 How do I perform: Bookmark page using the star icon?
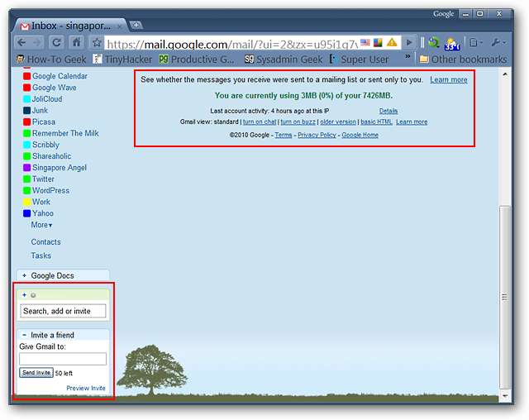97,43
